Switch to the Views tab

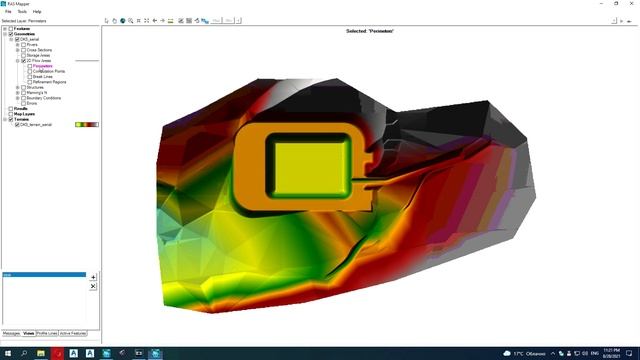[x=28, y=333]
